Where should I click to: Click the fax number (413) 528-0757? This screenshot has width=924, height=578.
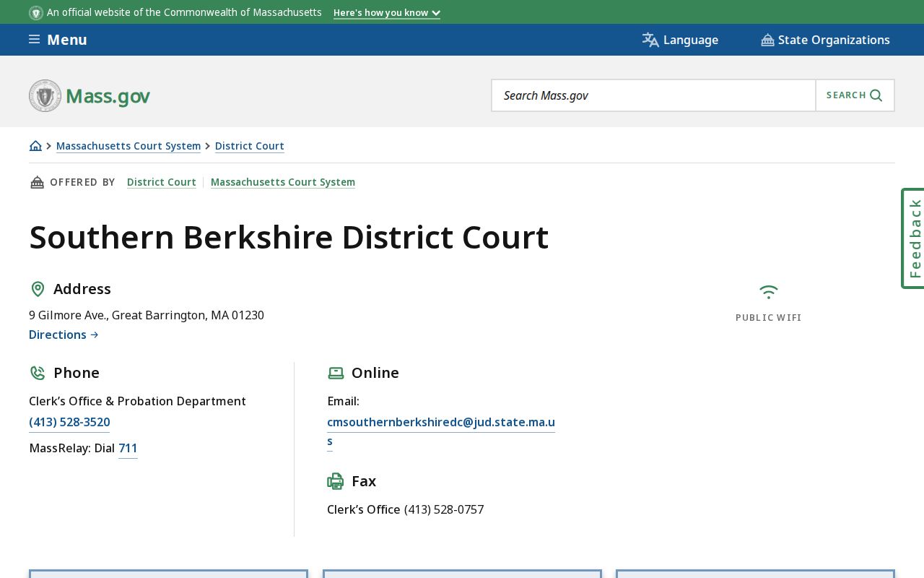[444, 509]
